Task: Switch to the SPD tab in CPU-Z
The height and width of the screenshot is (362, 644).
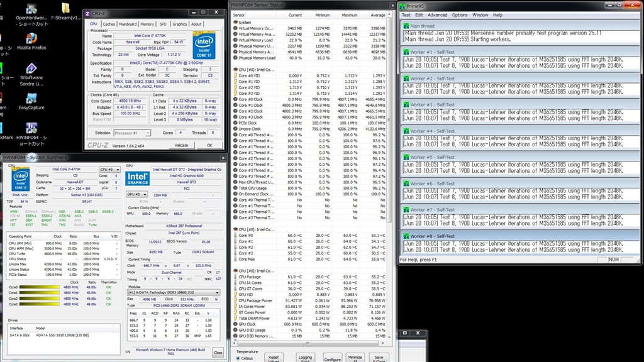Action: [164, 24]
